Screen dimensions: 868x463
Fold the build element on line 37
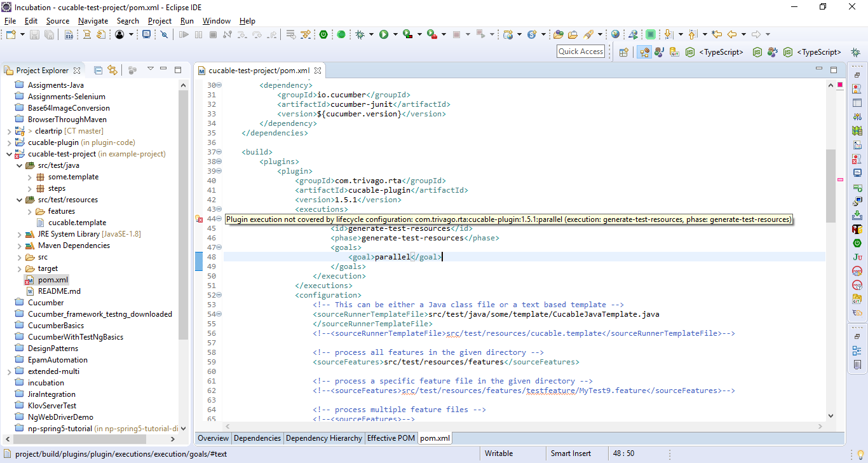click(219, 152)
